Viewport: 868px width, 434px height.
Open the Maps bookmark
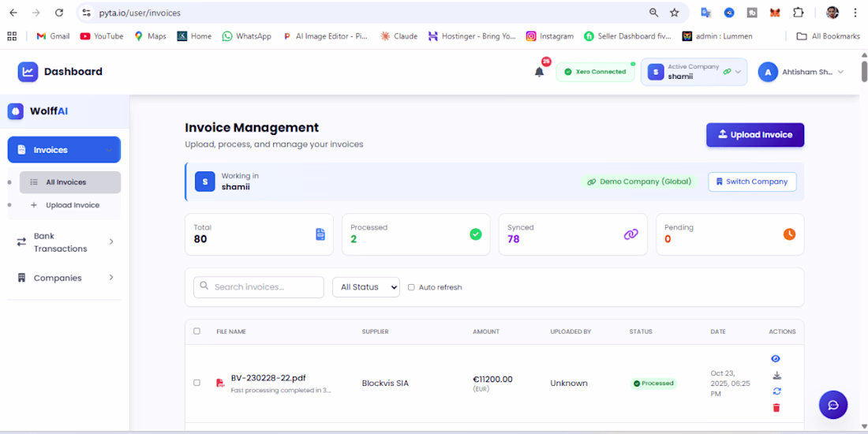tap(150, 36)
